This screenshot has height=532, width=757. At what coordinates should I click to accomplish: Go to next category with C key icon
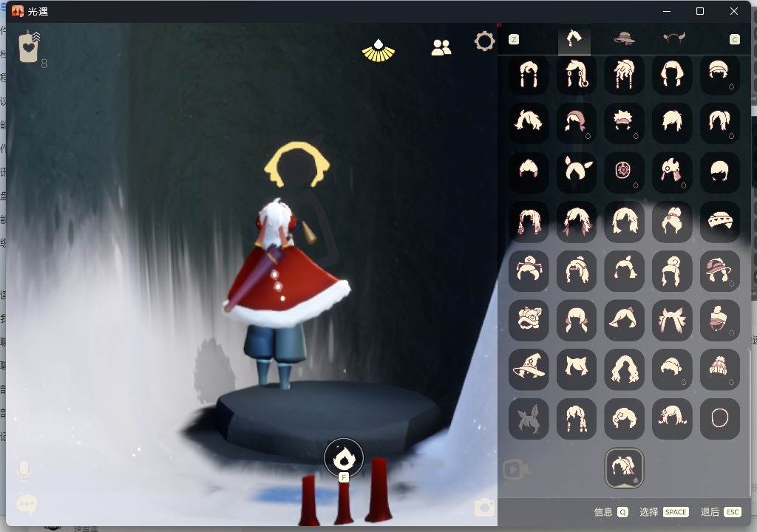(x=734, y=39)
